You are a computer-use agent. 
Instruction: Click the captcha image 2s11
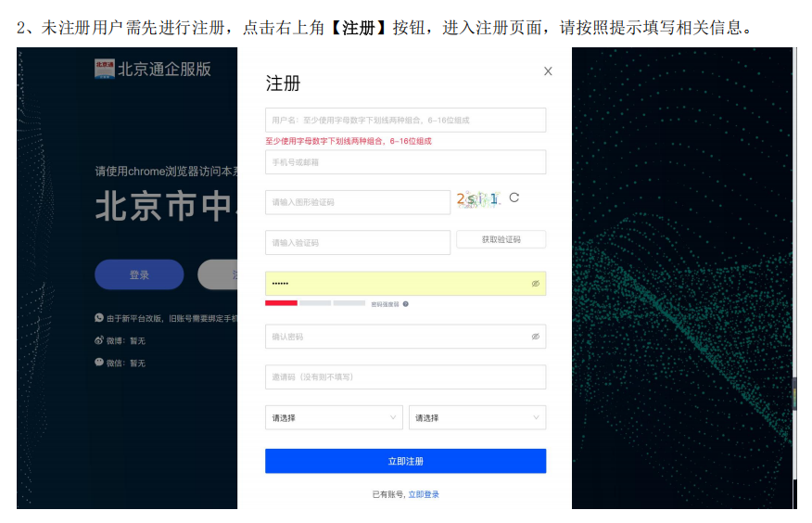[x=478, y=198]
